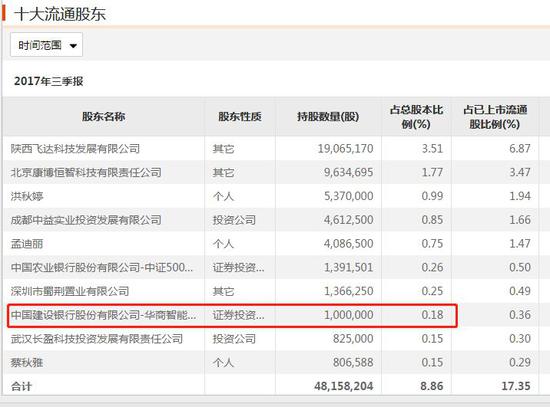
Task: Click circulating ratio 1.94
Action: (x=520, y=196)
